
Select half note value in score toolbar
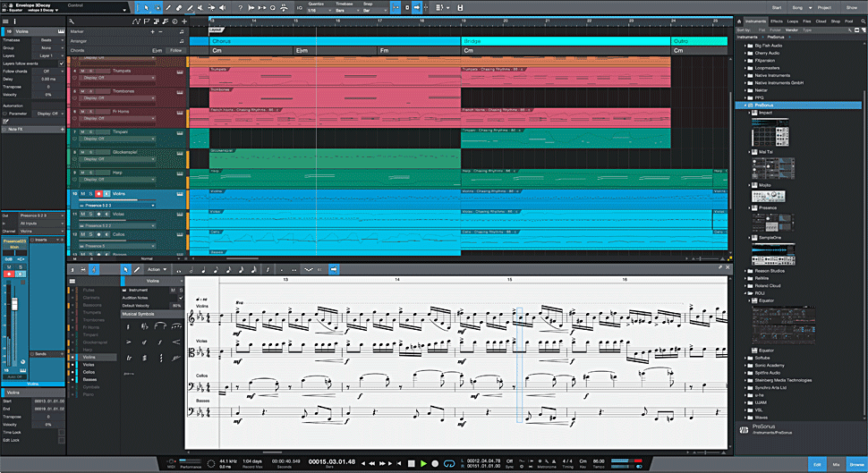click(191, 269)
